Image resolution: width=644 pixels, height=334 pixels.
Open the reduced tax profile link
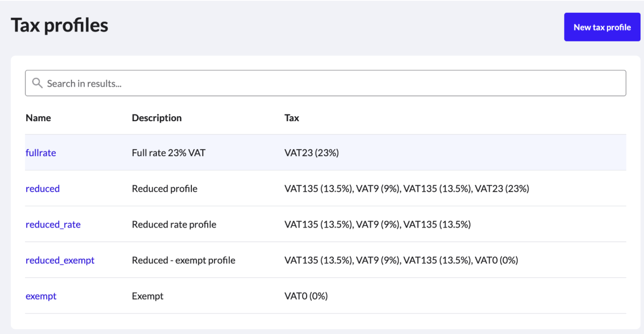[x=42, y=189]
